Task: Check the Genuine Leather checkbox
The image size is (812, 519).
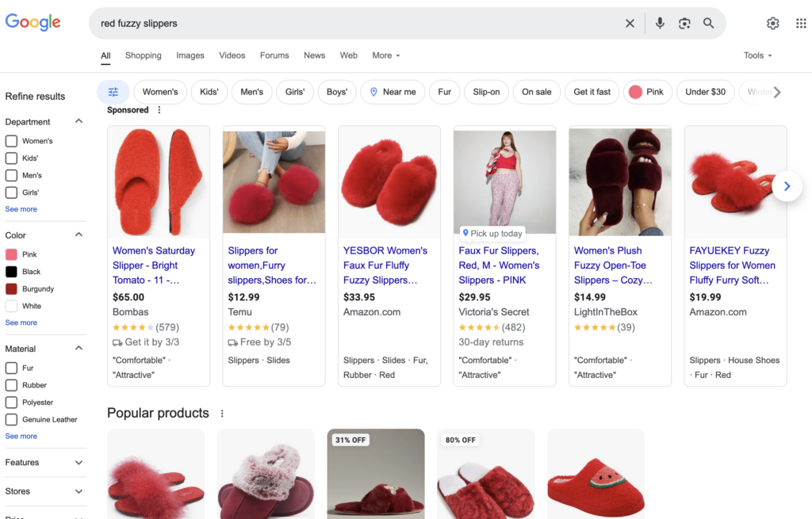Action: [11, 420]
